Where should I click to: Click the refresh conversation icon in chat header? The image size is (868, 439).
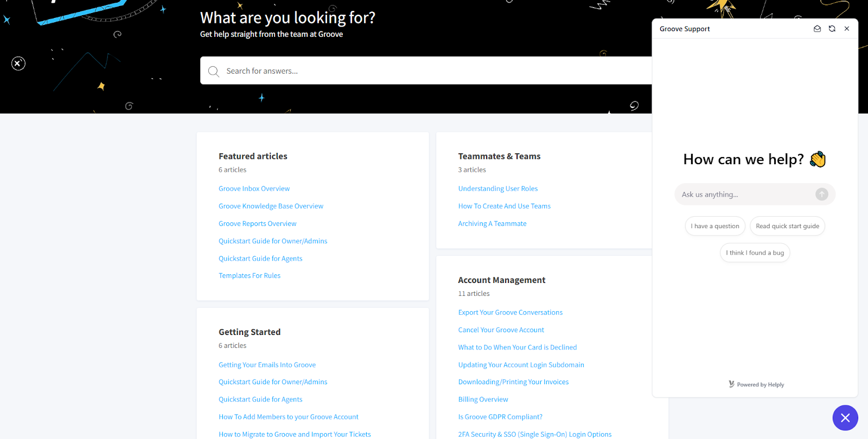coord(832,29)
